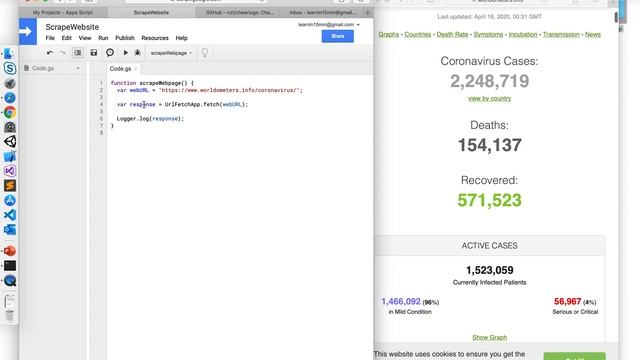Switch to the Inbox Gmail browser tab

(x=323, y=13)
